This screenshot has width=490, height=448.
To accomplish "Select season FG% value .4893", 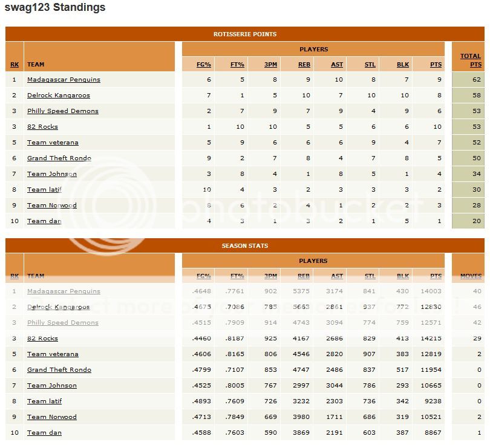I will click(x=201, y=401).
